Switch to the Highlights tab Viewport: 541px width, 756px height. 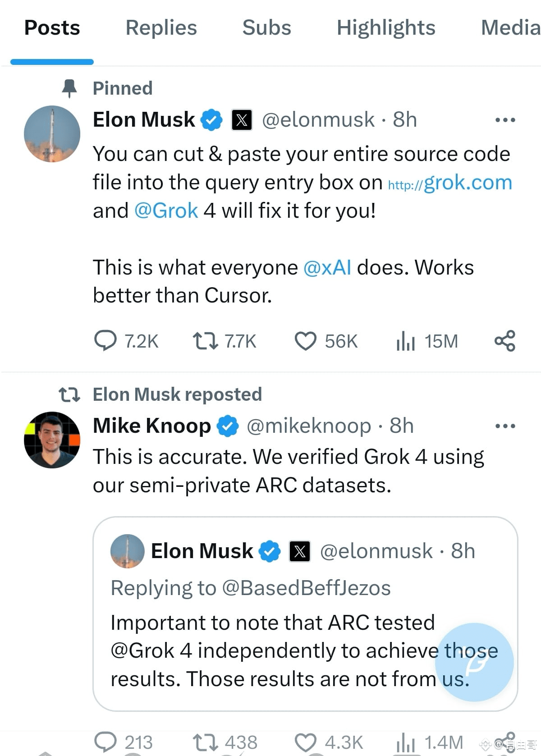pyautogui.click(x=386, y=28)
